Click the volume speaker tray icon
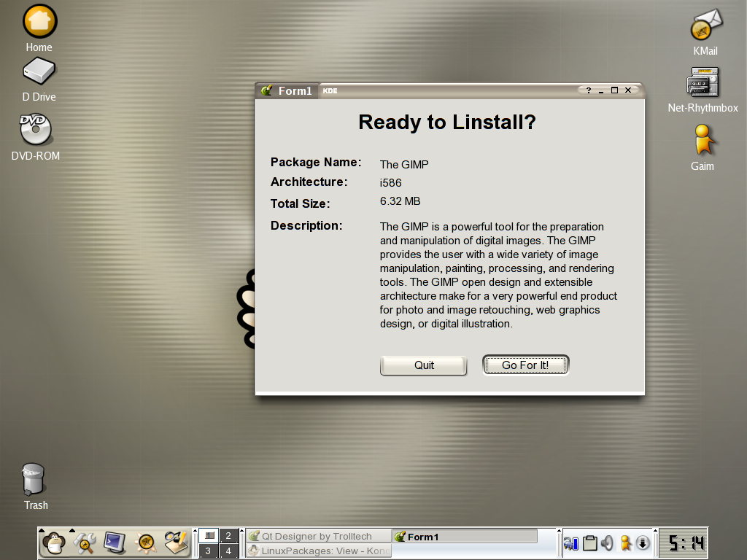 tap(607, 543)
